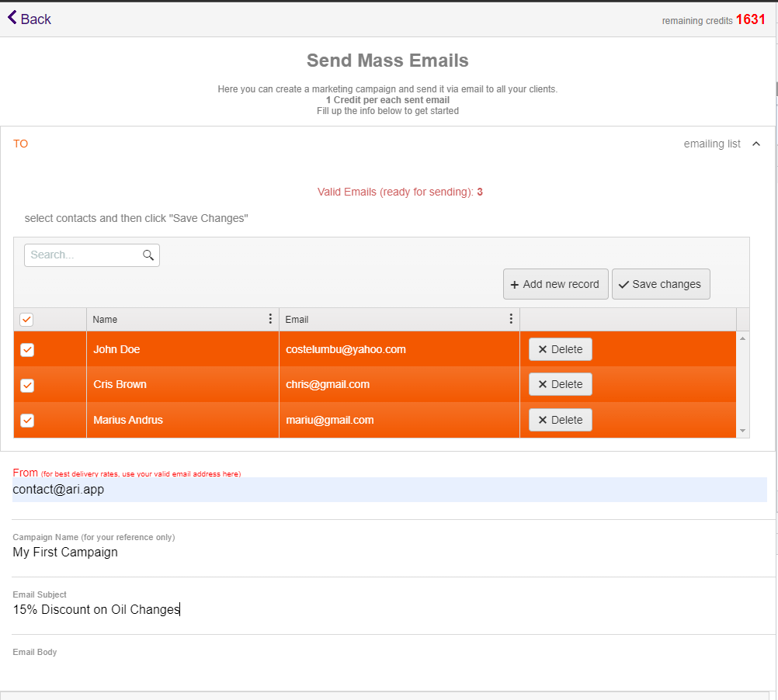778x700 pixels.
Task: Click the plus icon on Add new record
Action: [513, 284]
